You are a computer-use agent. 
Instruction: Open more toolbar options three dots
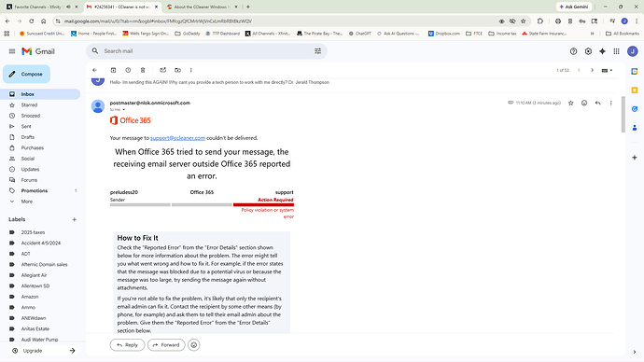coord(191,70)
